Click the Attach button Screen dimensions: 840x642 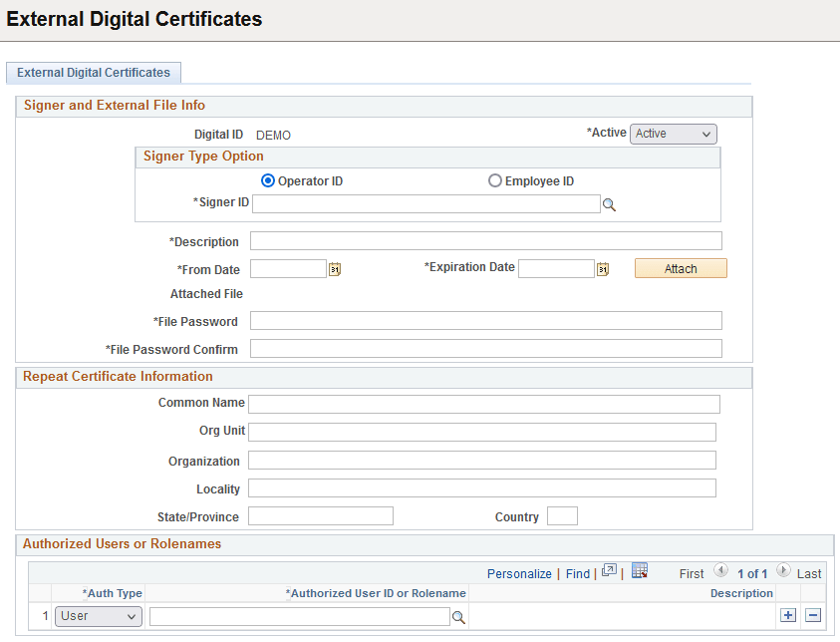[681, 268]
